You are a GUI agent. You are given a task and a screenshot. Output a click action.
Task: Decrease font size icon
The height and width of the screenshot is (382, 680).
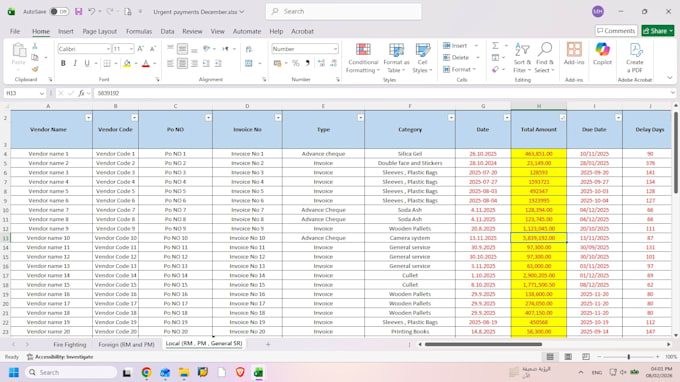(153, 49)
